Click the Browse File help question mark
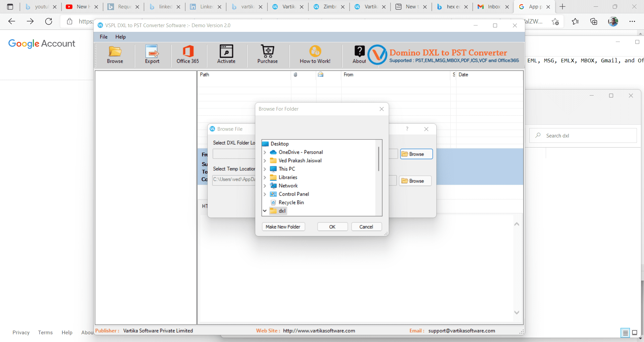The image size is (644, 342). (x=407, y=129)
